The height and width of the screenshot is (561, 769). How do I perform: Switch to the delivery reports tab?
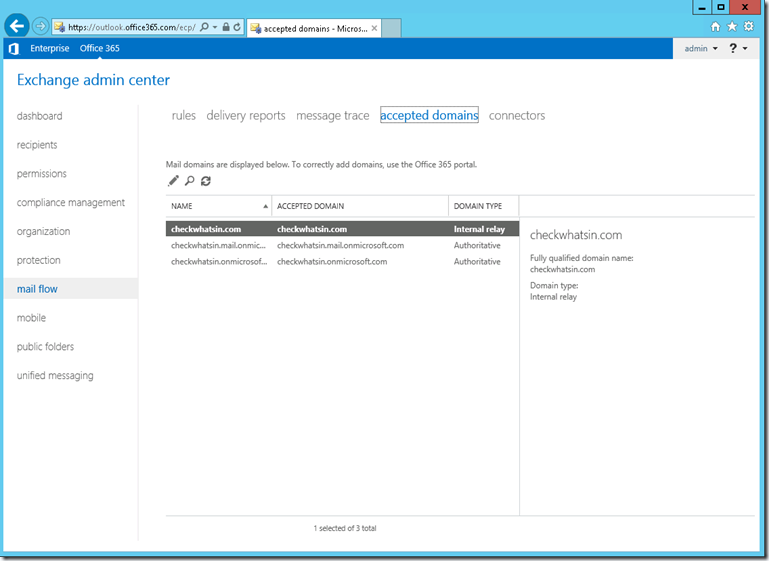(246, 115)
